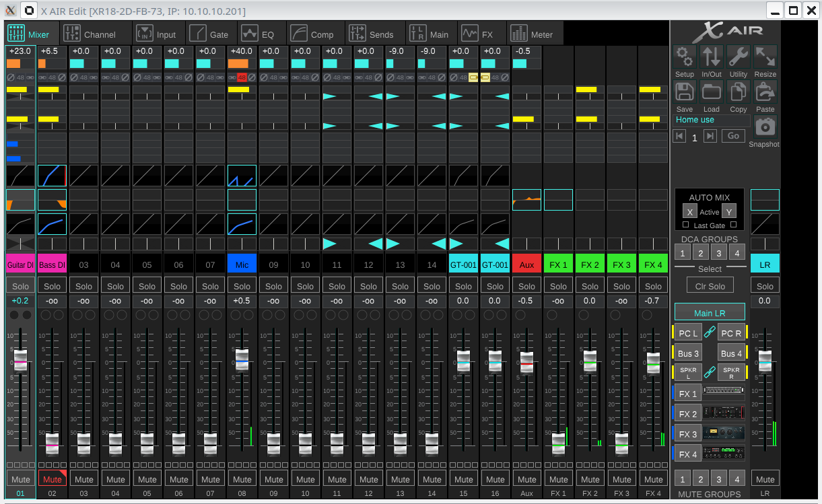Click the Paste clipboard icon
822x504 pixels.
765,92
